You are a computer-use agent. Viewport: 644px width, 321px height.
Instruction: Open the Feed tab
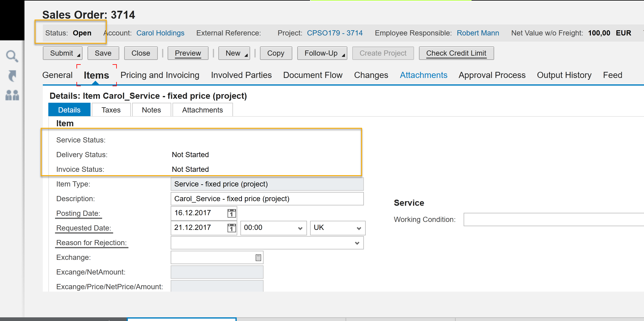click(x=613, y=75)
